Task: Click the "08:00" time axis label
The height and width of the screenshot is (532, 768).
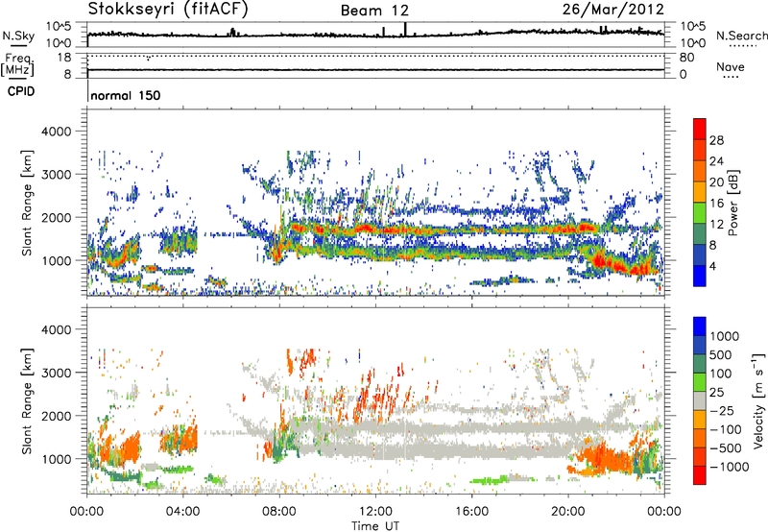Action: [279, 511]
